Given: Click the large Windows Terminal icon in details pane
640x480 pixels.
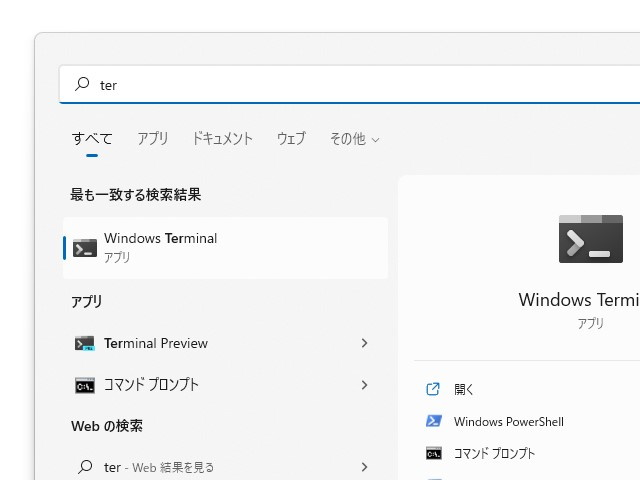Looking at the screenshot, I should tap(591, 239).
